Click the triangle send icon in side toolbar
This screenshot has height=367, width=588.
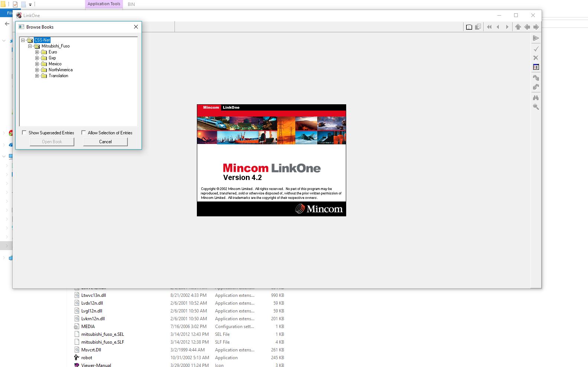pyautogui.click(x=536, y=38)
